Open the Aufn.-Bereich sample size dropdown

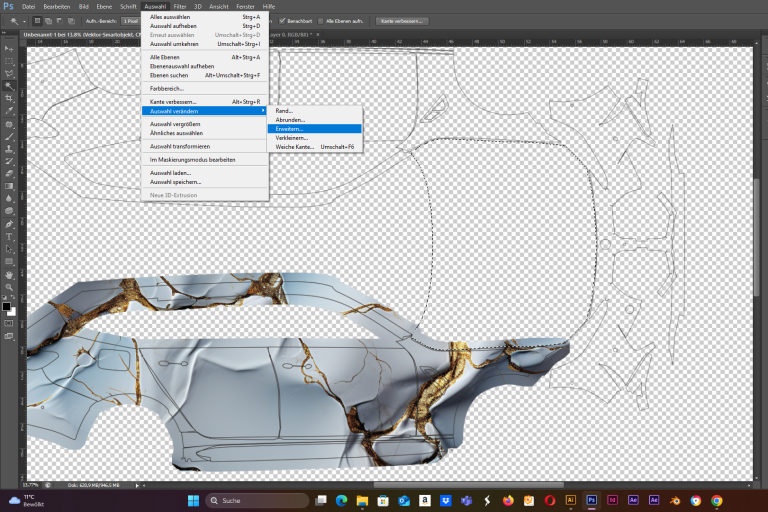130,21
